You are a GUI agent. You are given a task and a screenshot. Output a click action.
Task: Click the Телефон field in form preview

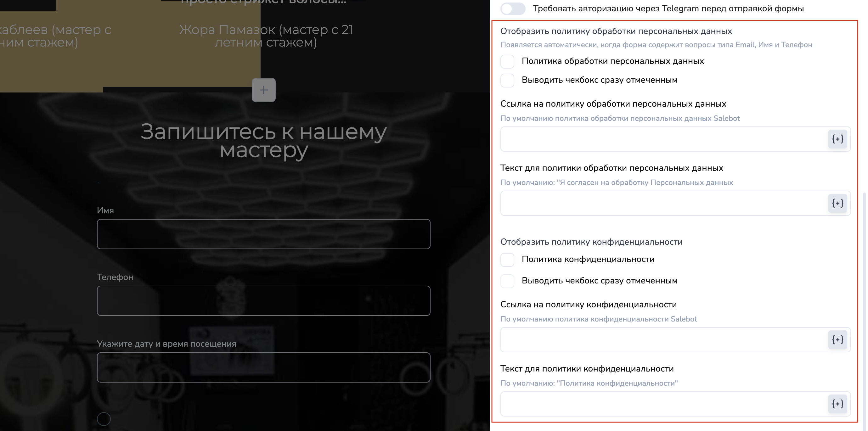click(263, 301)
